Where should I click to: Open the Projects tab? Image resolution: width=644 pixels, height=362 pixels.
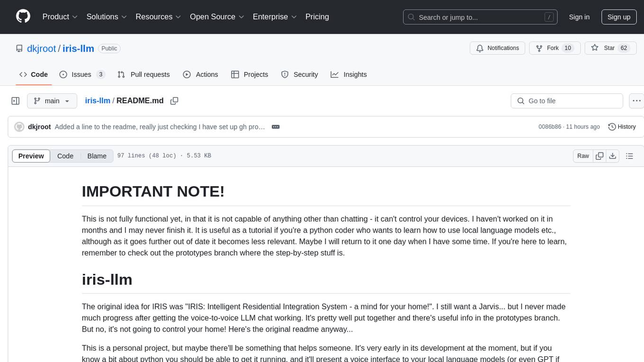[250, 74]
